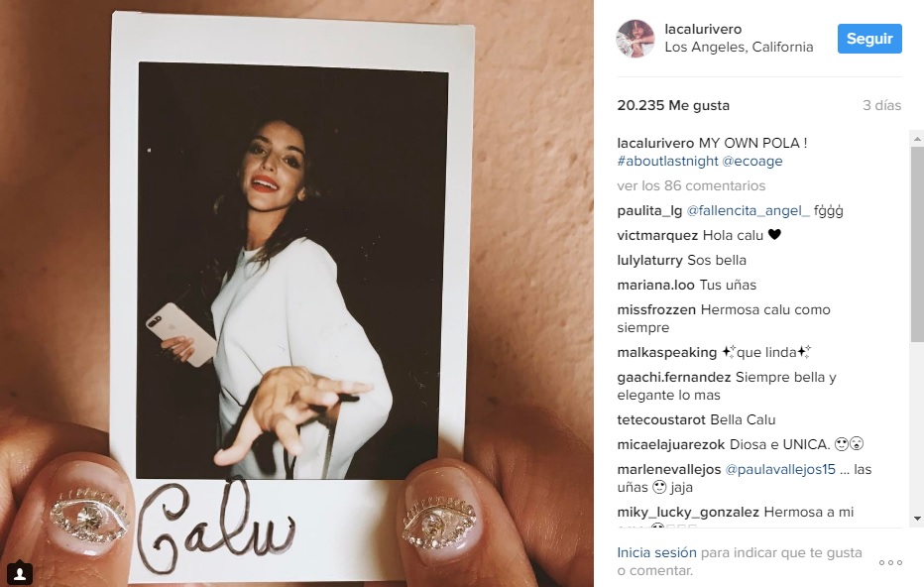
Task: Click the polaroid photo of Calu
Action: 292,271
